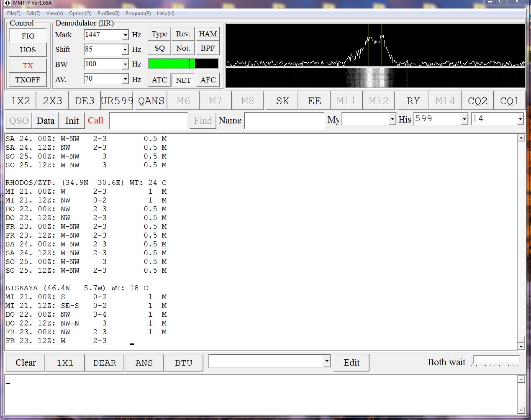
Task: Send the RY test macro
Action: [413, 101]
